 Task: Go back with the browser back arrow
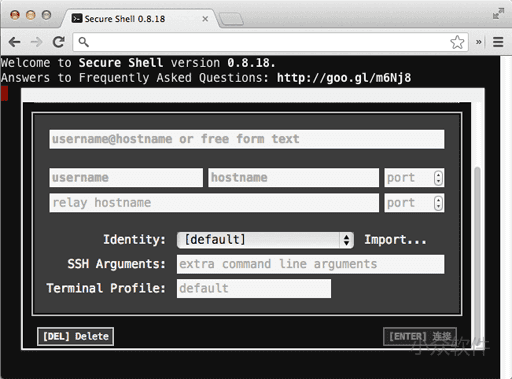pyautogui.click(x=15, y=42)
